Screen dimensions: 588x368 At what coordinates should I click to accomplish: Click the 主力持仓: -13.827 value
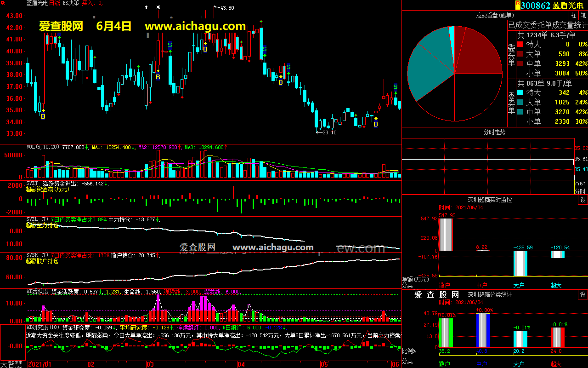132,219
